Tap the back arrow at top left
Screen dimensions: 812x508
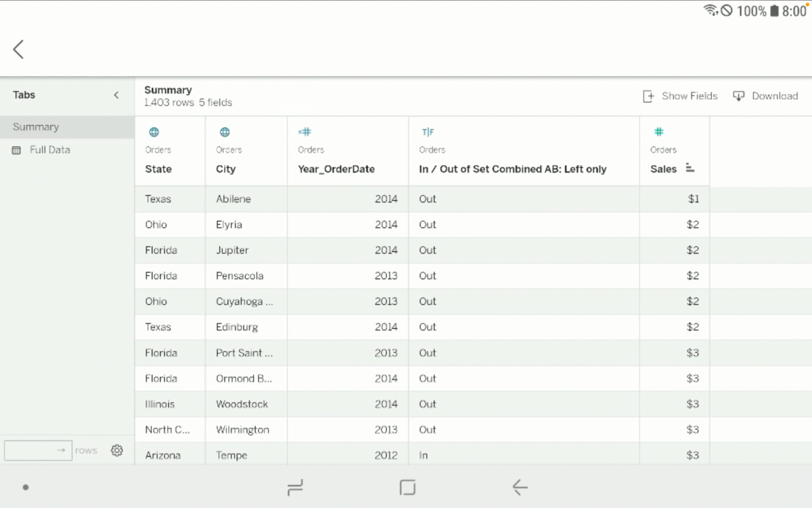(x=18, y=50)
